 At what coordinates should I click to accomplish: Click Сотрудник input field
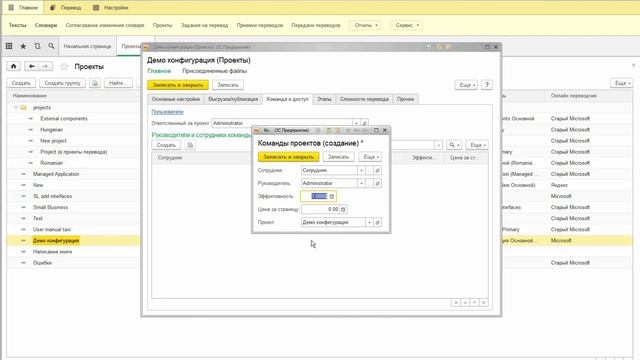point(329,170)
